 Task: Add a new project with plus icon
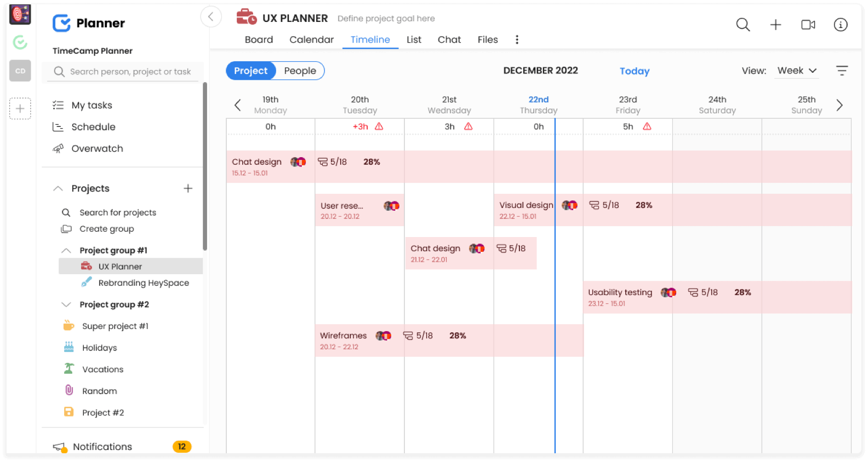point(188,188)
